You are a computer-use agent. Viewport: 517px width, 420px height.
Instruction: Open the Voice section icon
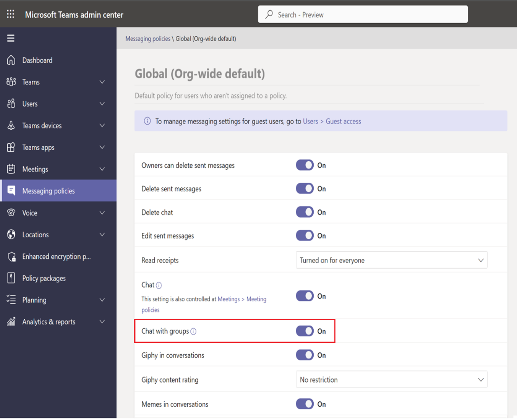click(11, 213)
